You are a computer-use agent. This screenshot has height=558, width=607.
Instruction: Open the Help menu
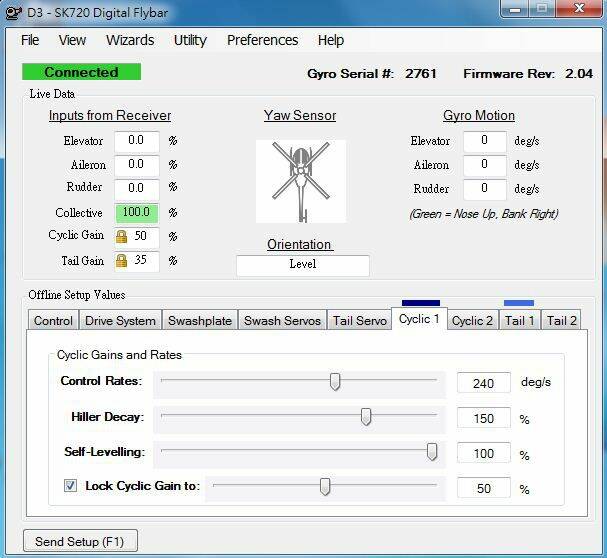(331, 40)
